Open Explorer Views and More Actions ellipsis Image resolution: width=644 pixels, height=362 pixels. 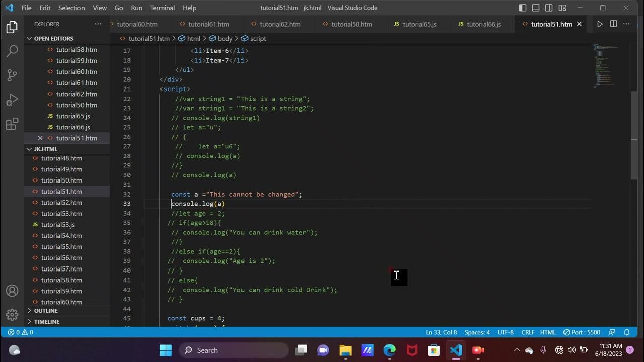(x=98, y=24)
